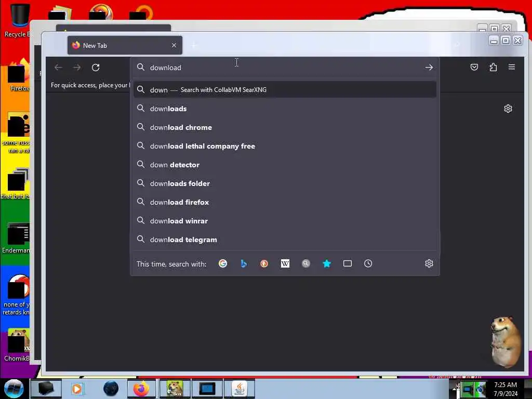Choose "down — Search with CollabVM SearXNG"
The height and width of the screenshot is (399, 532).
[285, 89]
